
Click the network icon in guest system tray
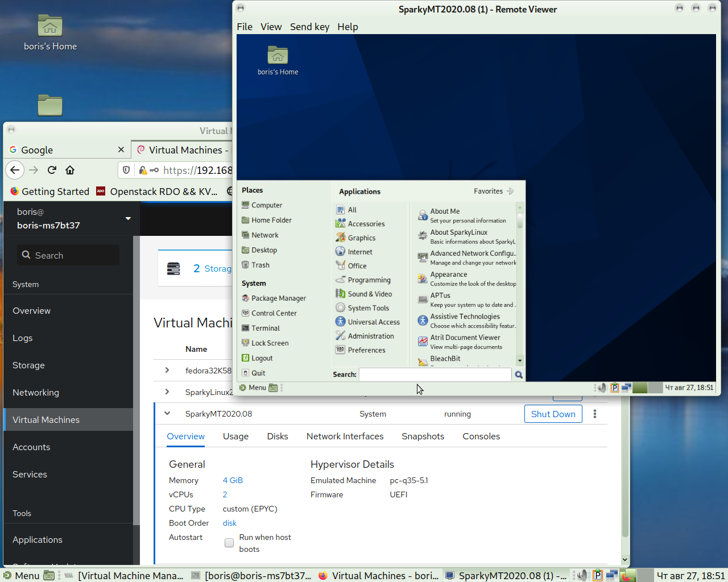[626, 388]
